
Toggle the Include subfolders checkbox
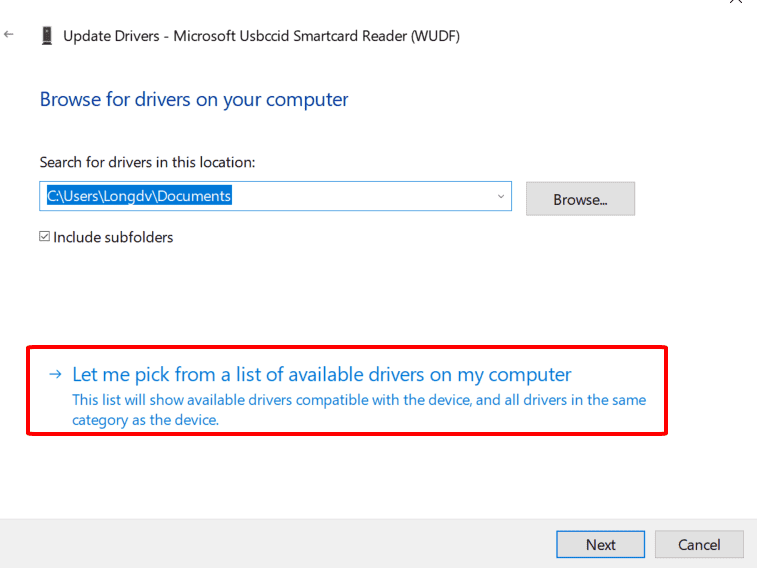click(44, 236)
